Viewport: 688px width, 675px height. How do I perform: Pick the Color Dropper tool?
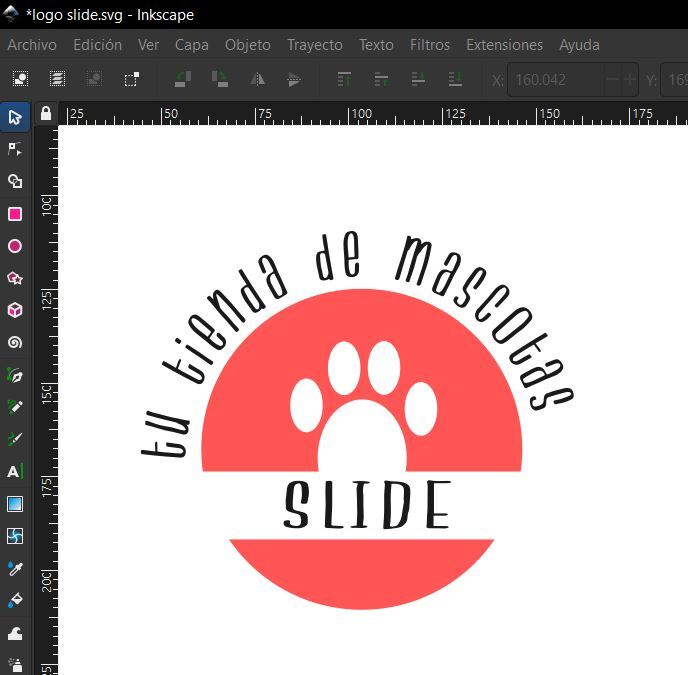click(x=15, y=568)
